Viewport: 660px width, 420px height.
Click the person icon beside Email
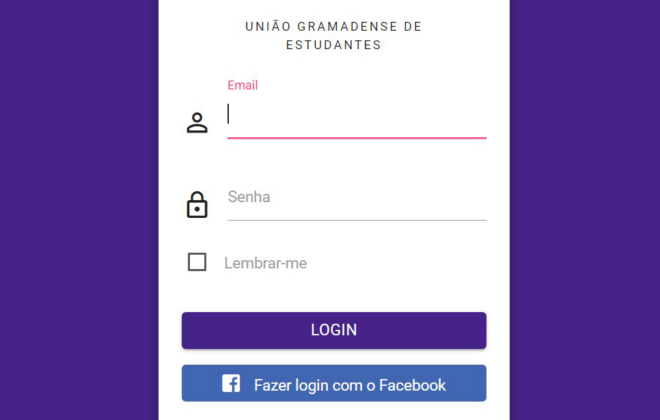click(197, 123)
